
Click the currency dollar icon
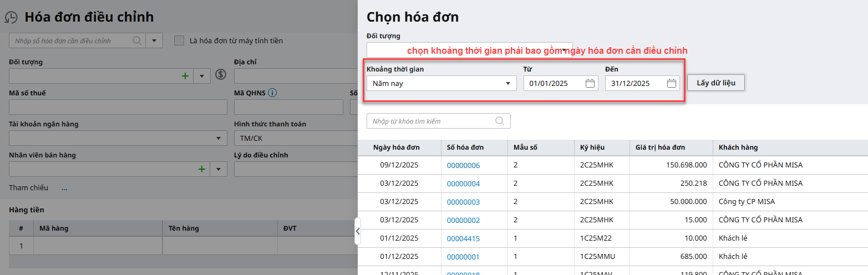coord(221,75)
